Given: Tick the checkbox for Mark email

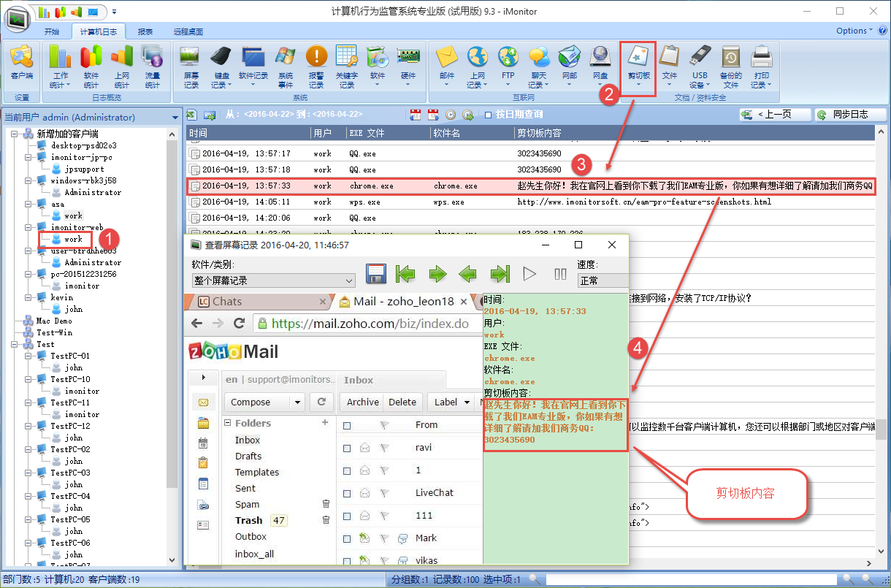Looking at the screenshot, I should 347,538.
